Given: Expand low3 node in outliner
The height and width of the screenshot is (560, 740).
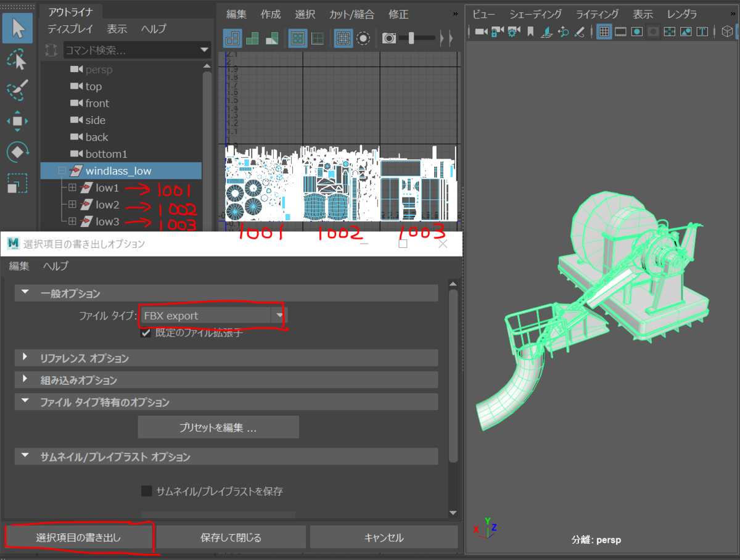Looking at the screenshot, I should (72, 221).
